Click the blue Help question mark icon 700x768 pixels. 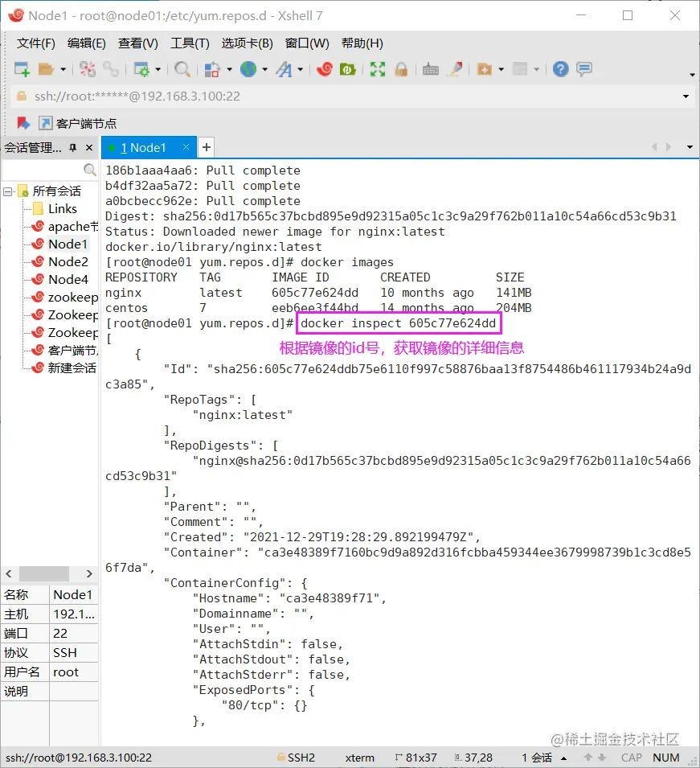tap(560, 69)
